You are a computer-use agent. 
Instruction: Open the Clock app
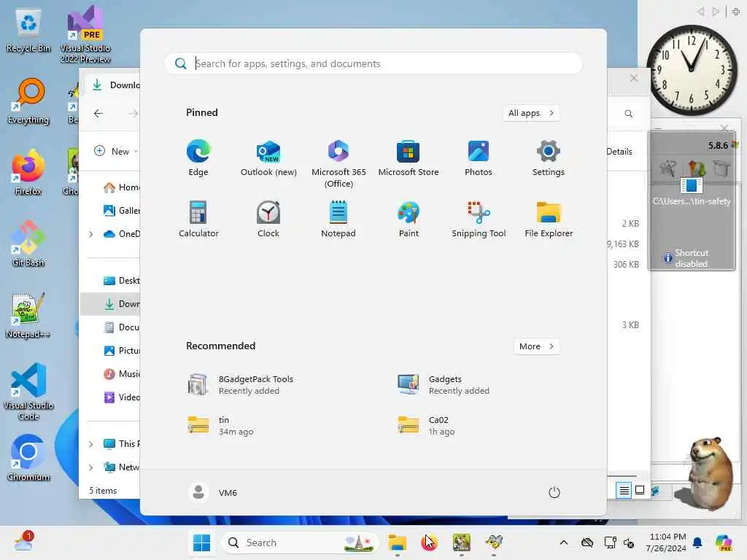tap(268, 219)
